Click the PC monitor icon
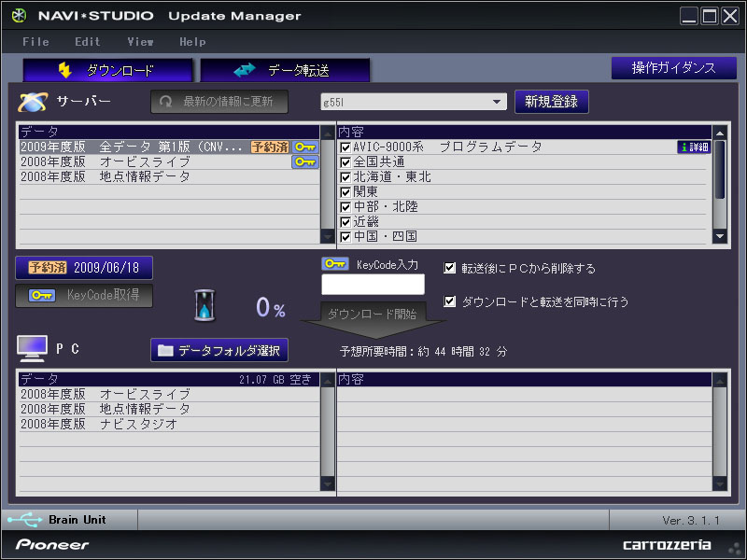The image size is (747, 560). (x=33, y=349)
